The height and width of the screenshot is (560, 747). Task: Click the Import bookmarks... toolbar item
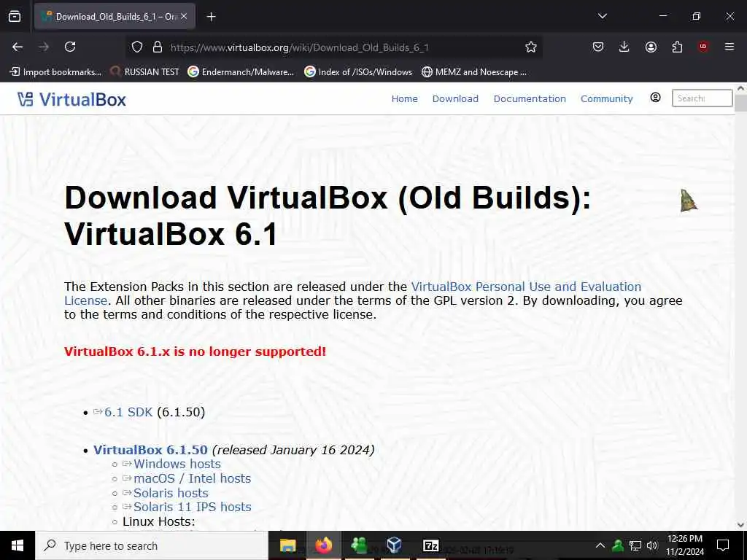(55, 72)
